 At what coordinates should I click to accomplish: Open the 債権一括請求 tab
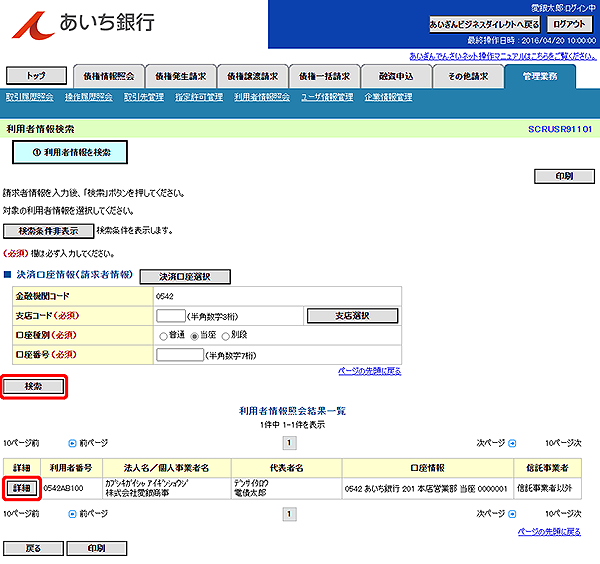tap(324, 77)
